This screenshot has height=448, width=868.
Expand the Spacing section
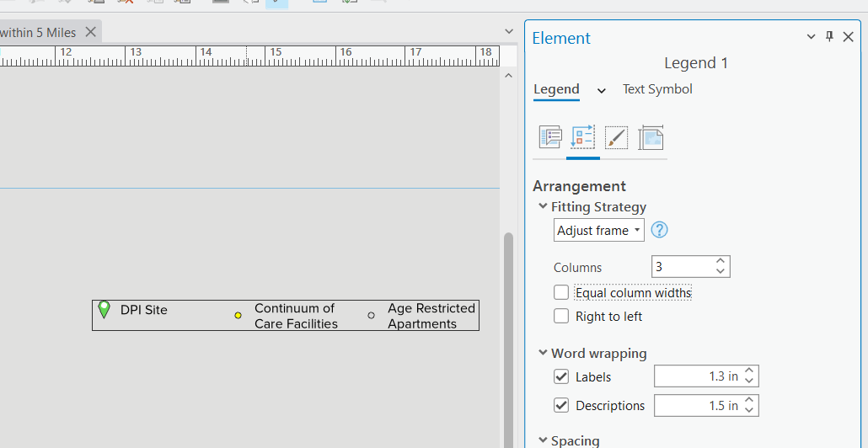(x=543, y=440)
